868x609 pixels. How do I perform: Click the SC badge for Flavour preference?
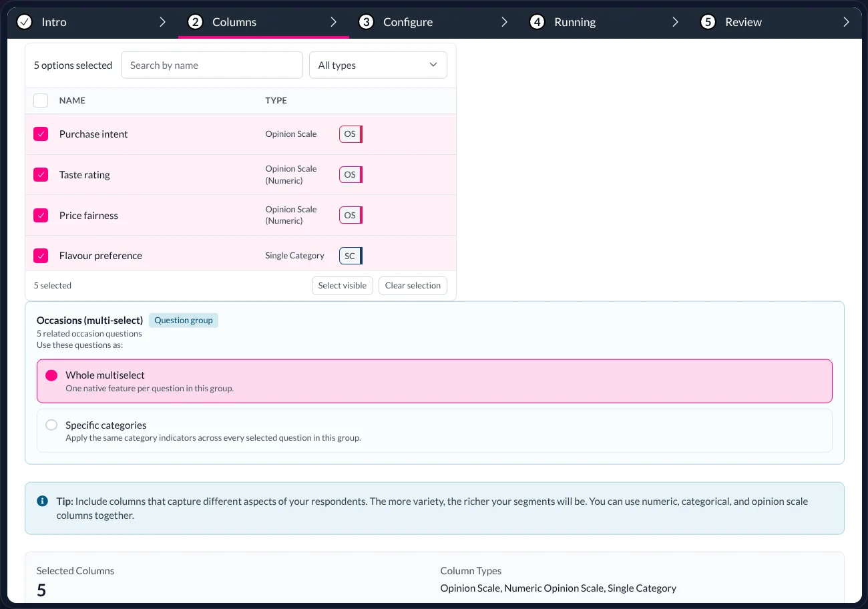point(351,256)
